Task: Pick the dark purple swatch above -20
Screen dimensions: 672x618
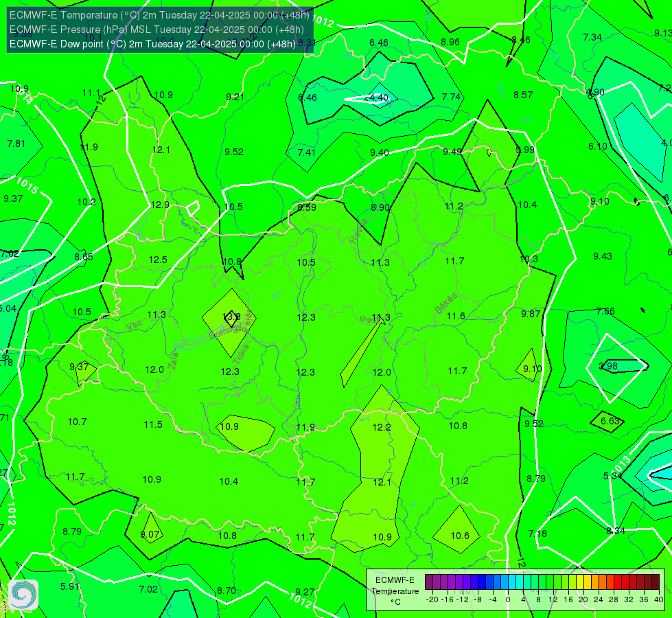Action: [x=428, y=582]
